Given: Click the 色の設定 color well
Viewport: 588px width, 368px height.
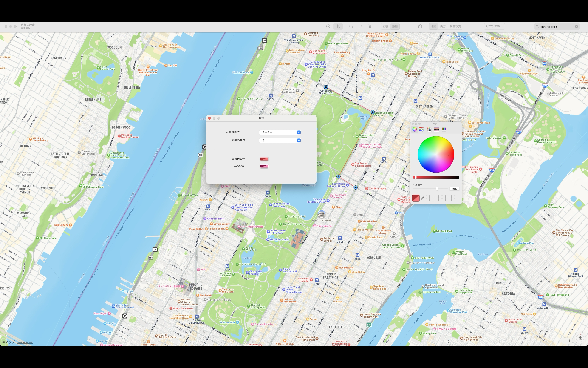Looking at the screenshot, I should pos(264,166).
